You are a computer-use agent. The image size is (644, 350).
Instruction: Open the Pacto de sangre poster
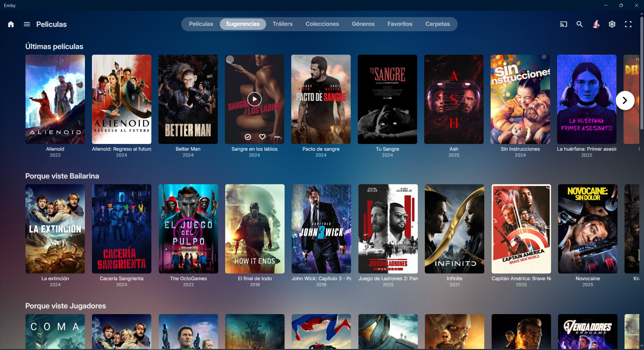[x=321, y=99]
